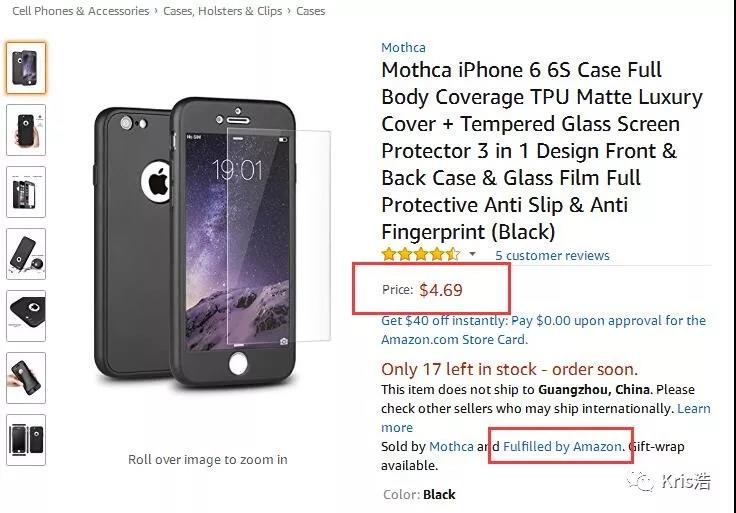Open the star rating dropdown arrow

tap(472, 254)
